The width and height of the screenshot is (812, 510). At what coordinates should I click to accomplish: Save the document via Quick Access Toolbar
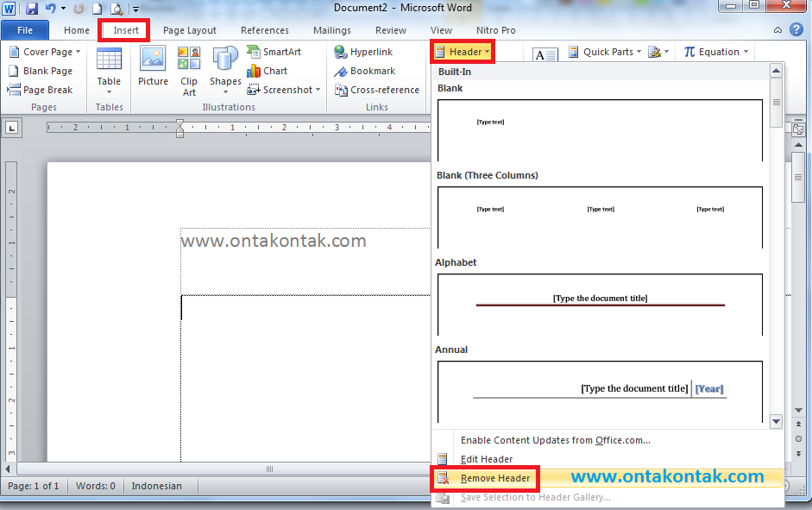click(33, 8)
